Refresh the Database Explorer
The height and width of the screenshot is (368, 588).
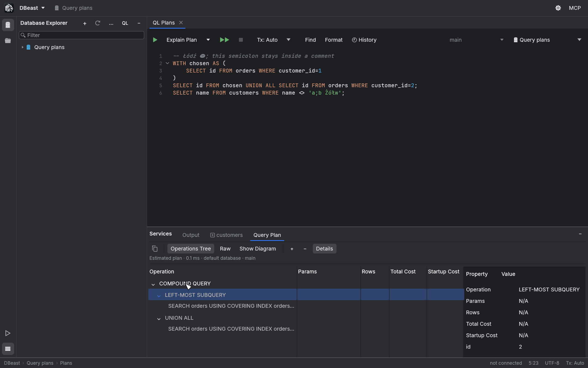[98, 23]
